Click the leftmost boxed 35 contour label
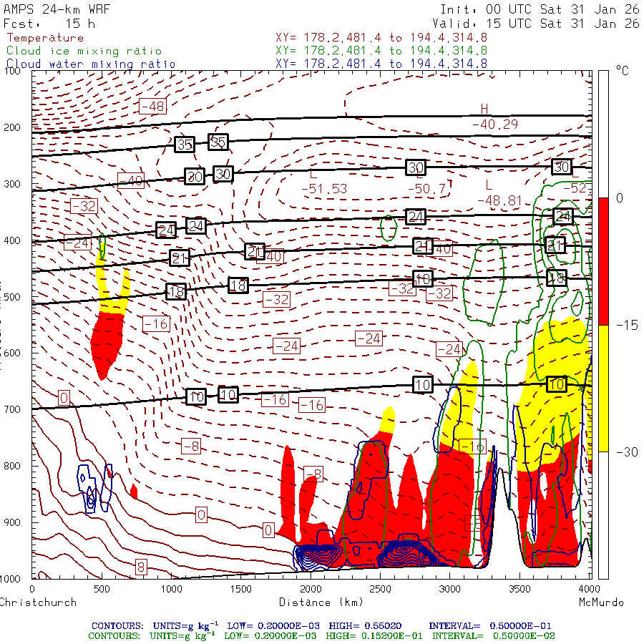Screen dimensions: 644x644 pos(185,145)
